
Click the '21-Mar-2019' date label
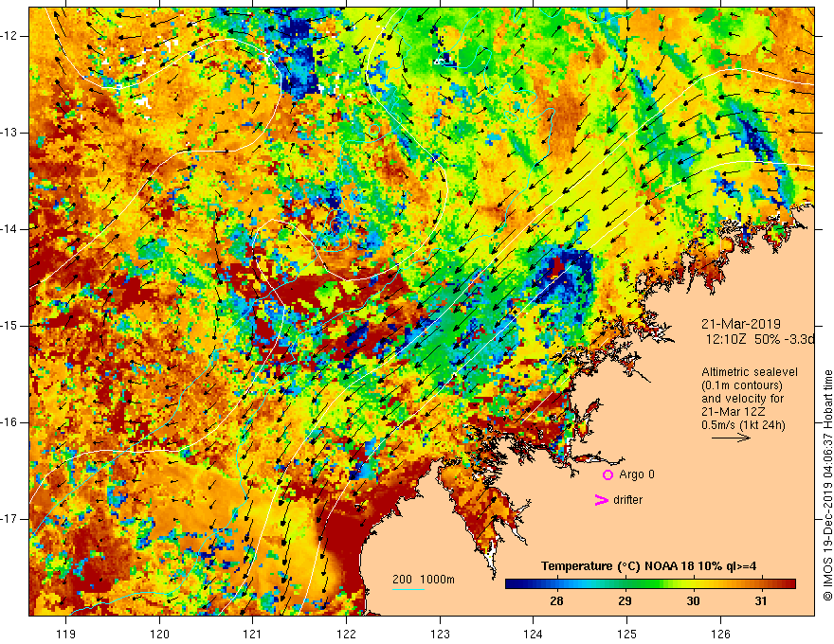pos(741,324)
